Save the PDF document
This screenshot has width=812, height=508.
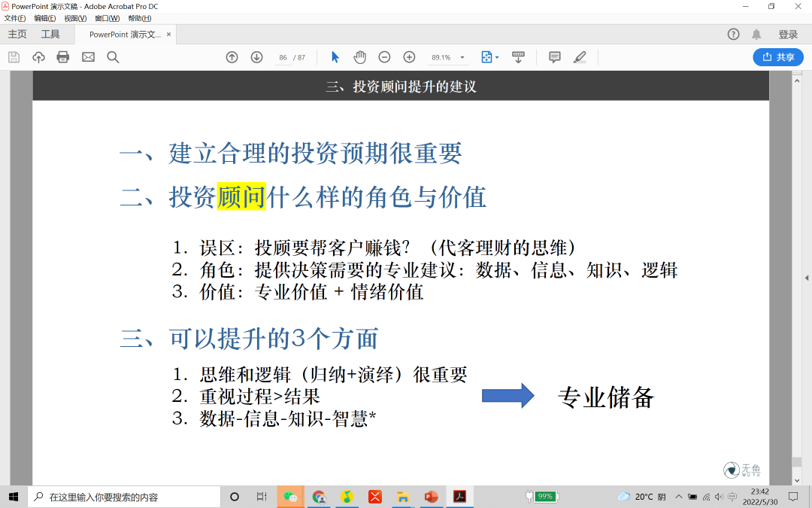[x=13, y=56]
